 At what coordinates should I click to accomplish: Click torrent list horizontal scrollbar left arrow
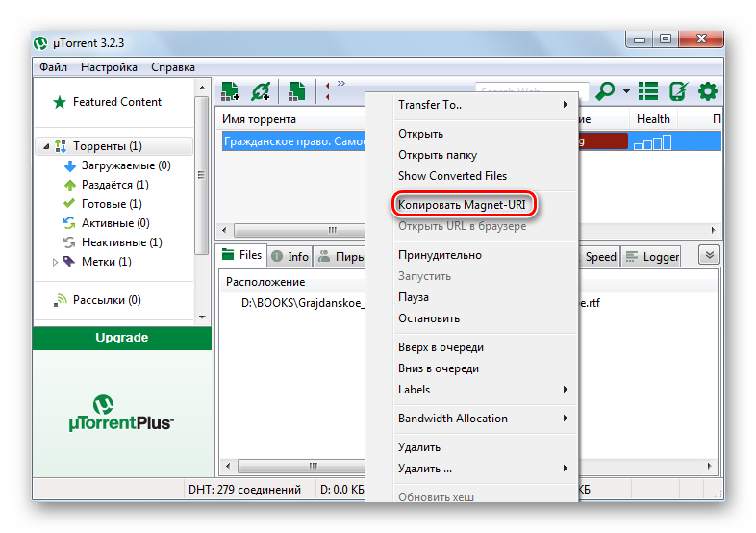click(x=224, y=230)
